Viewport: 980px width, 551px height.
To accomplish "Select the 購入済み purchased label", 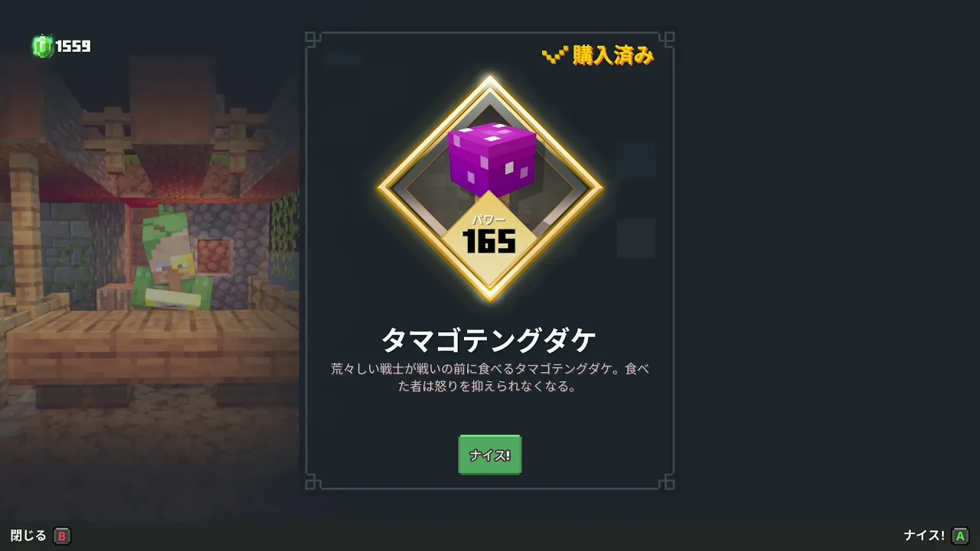I will click(613, 55).
